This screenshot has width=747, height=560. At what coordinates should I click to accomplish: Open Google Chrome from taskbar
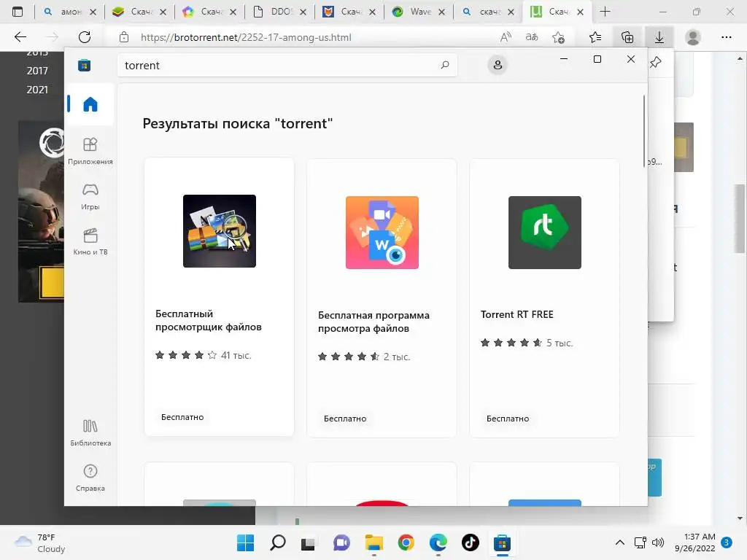pyautogui.click(x=406, y=542)
